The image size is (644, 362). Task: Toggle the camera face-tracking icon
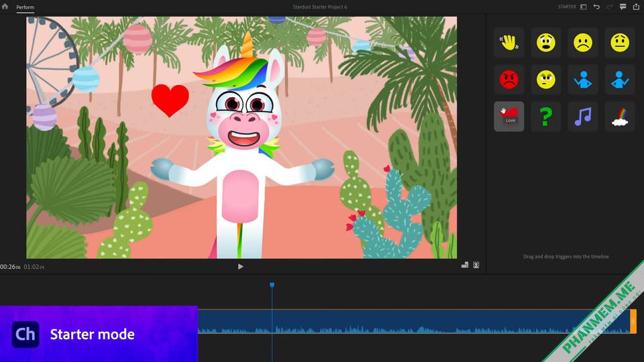(x=476, y=265)
